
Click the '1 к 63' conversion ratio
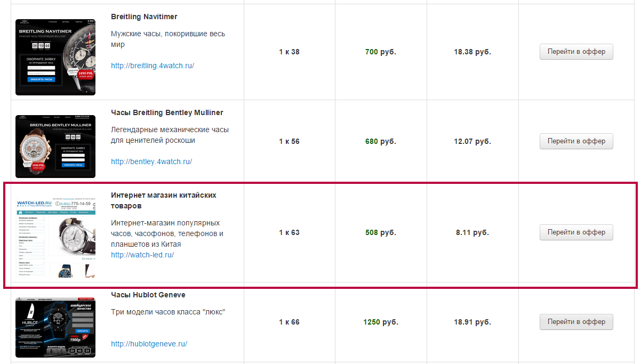289,232
